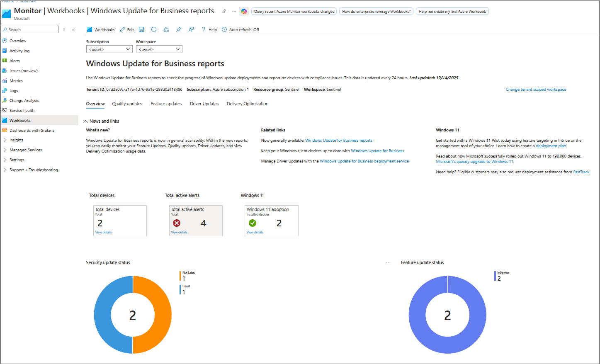Click red error icon in active alerts tile
Image resolution: width=600 pixels, height=364 pixels.
(x=177, y=223)
